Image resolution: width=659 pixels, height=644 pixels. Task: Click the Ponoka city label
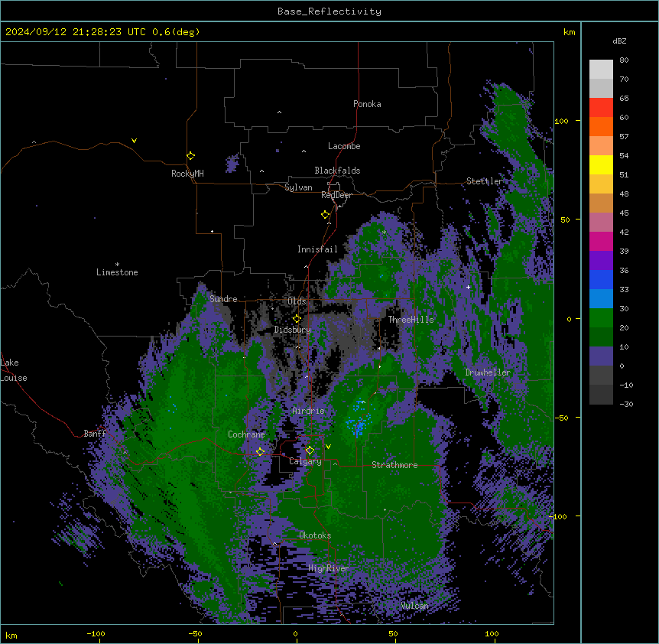[x=367, y=104]
